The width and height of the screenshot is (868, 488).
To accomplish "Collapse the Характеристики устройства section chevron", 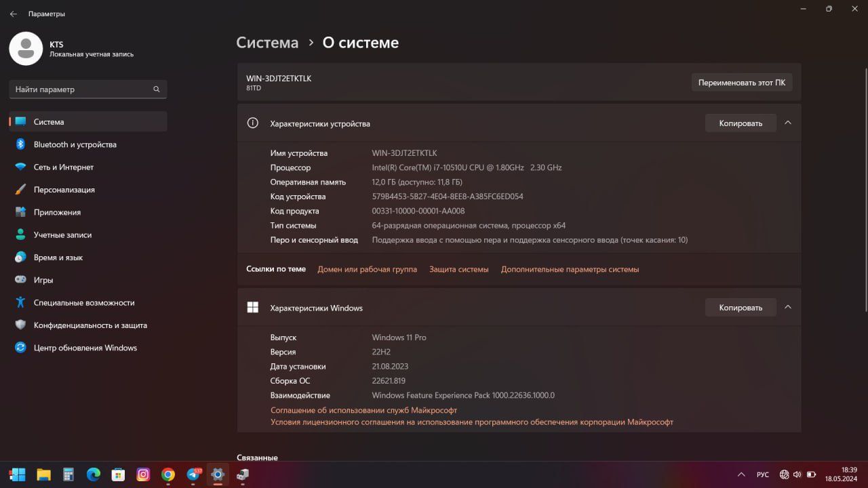I will 787,123.
